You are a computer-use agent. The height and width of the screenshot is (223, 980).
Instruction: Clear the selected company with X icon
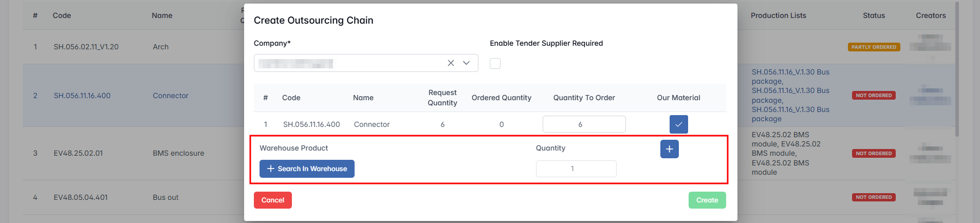[x=451, y=63]
